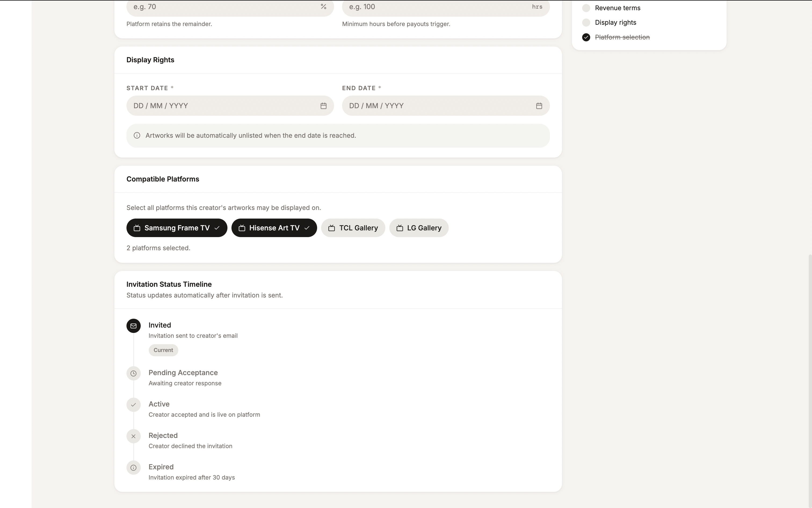Go to Display rights checklist item
The height and width of the screenshot is (508, 812).
(x=615, y=23)
